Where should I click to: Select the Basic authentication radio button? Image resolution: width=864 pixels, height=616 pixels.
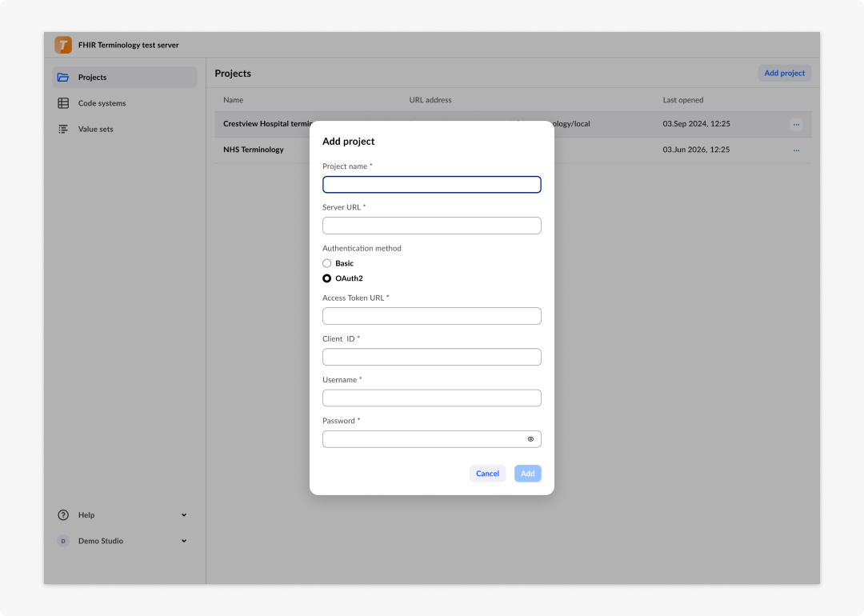point(326,263)
